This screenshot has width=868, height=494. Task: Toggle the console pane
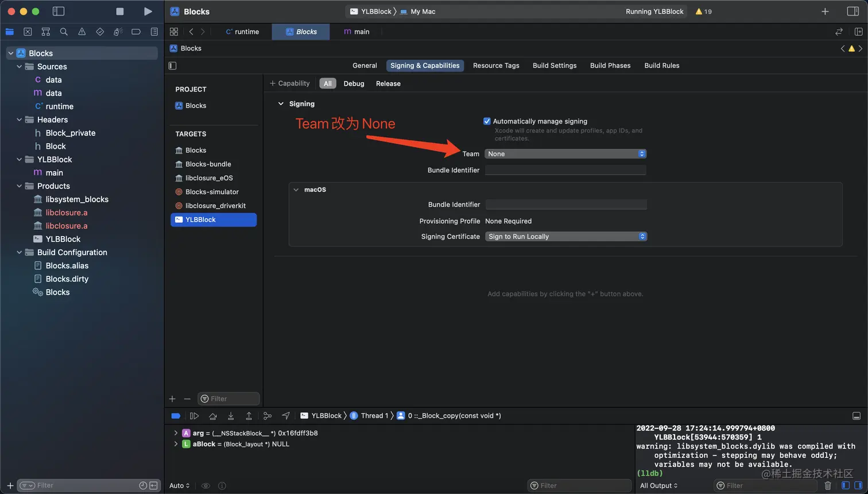tap(859, 485)
